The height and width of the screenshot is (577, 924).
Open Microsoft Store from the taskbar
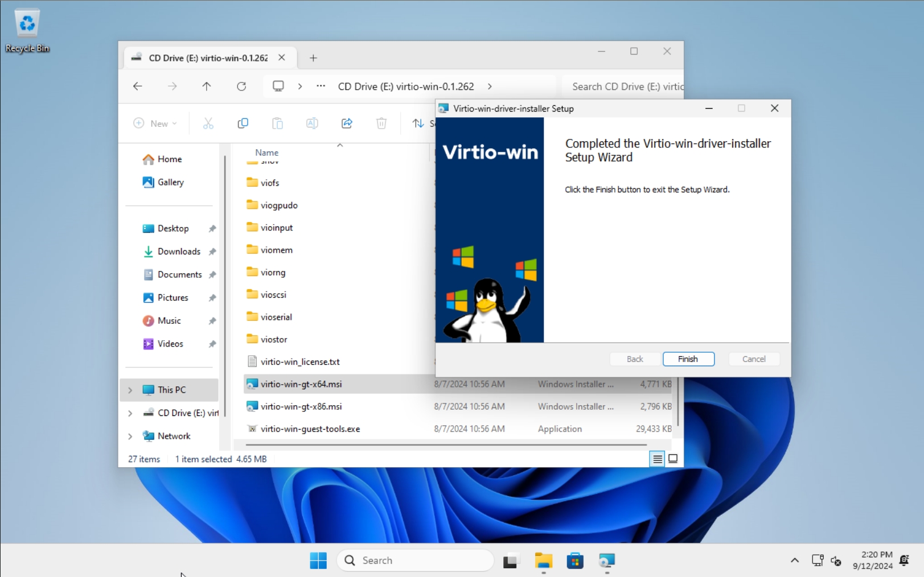575,561
